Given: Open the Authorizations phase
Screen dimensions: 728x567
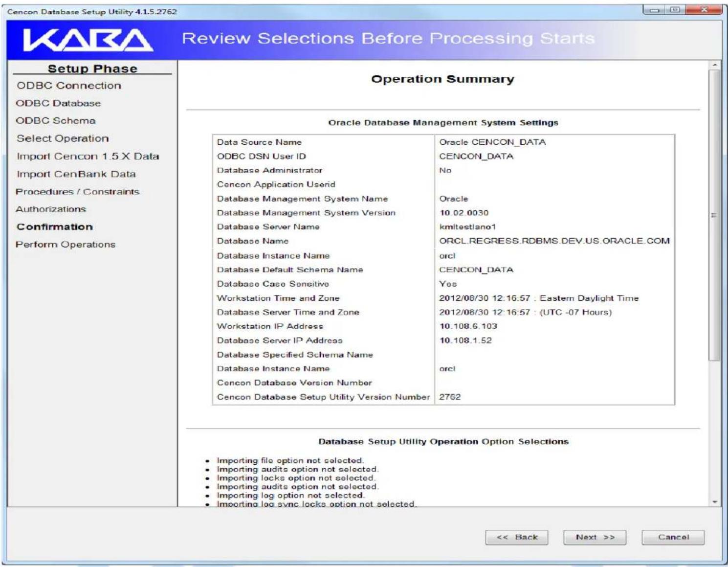Looking at the screenshot, I should point(51,209).
